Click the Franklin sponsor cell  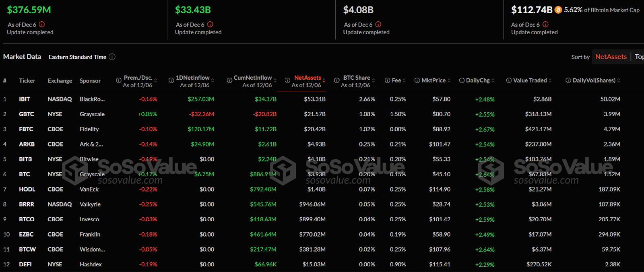tap(90, 234)
